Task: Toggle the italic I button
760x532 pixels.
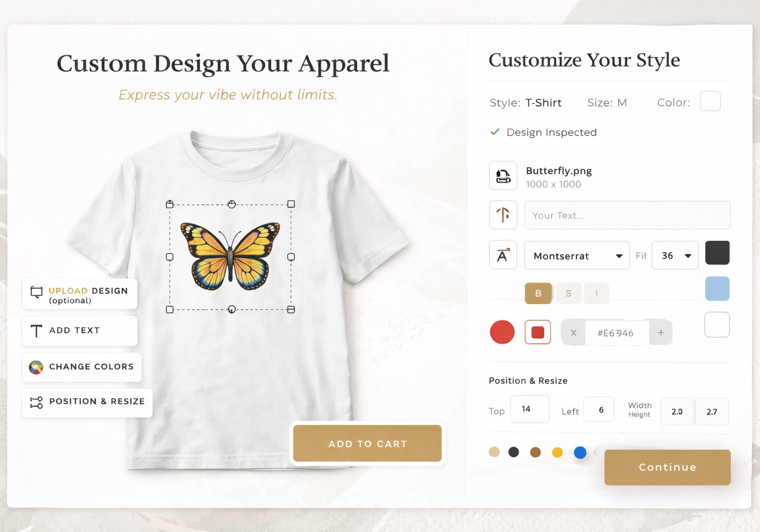Action: (x=596, y=293)
